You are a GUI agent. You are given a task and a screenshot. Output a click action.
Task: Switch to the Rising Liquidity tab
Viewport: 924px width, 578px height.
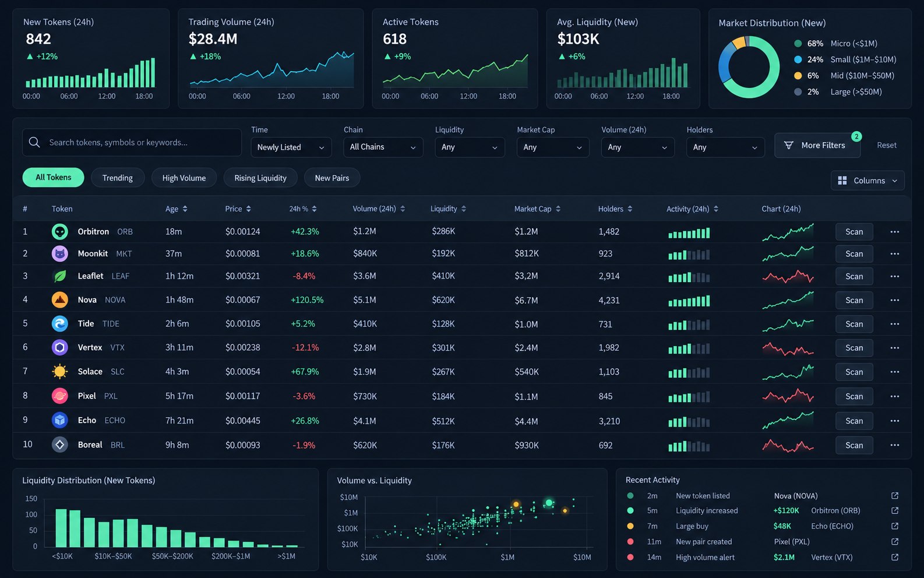[x=260, y=178]
